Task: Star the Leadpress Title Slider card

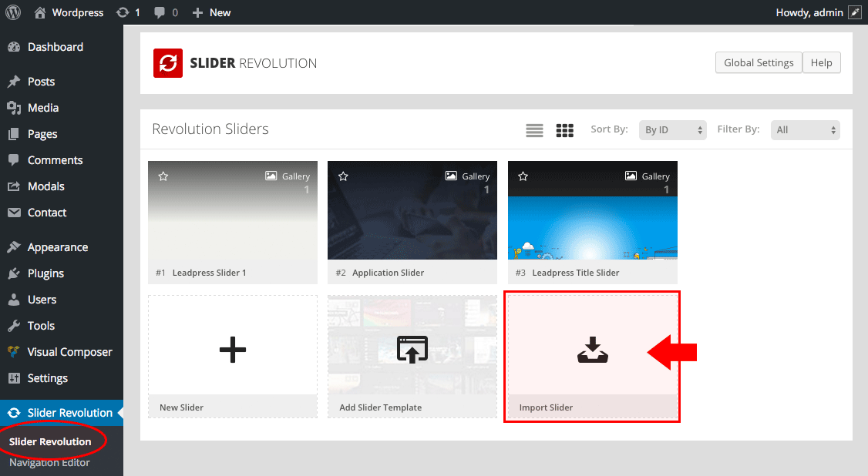Action: coord(523,176)
